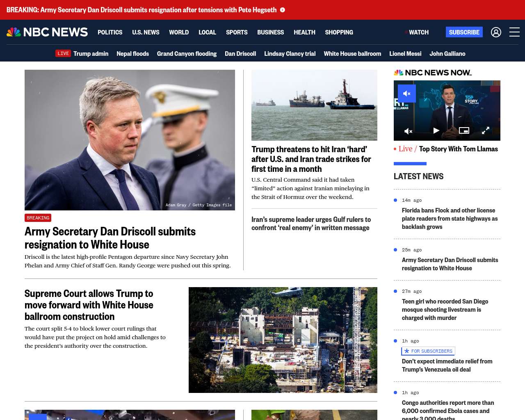Expand the live video to fullscreen
Image resolution: width=525 pixels, height=420 pixels.
coord(486,130)
